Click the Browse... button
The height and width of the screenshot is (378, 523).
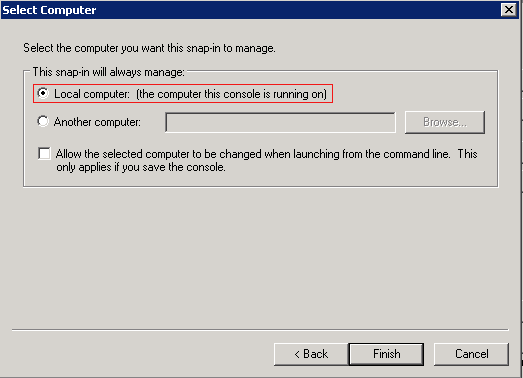(x=445, y=122)
